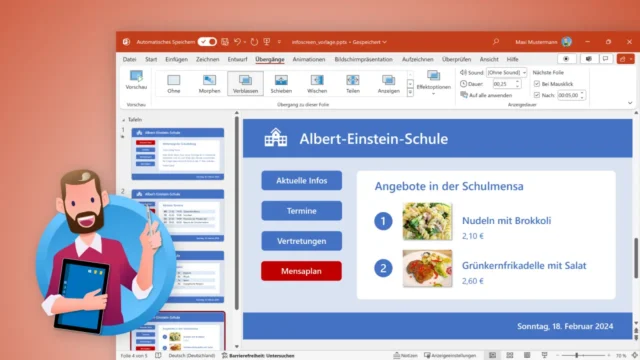Open the Entwurf ribbon tab
Viewport: 640px width, 360px height.
point(238,59)
